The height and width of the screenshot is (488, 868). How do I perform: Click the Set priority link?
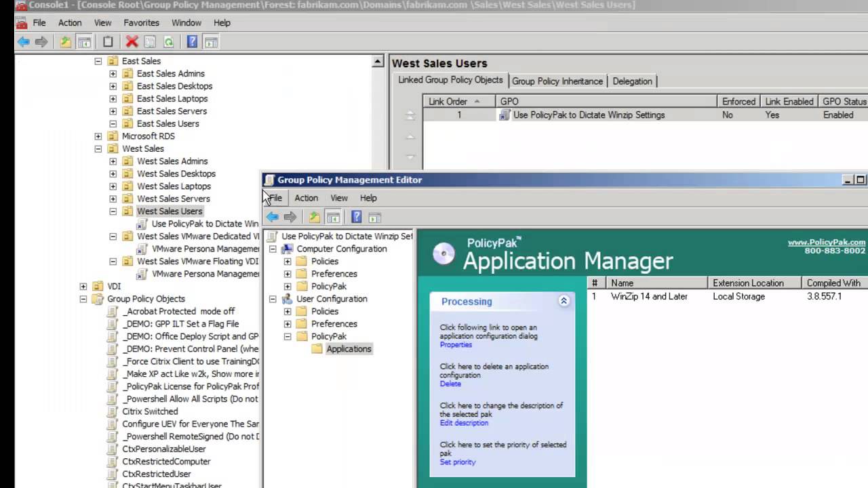(x=458, y=462)
